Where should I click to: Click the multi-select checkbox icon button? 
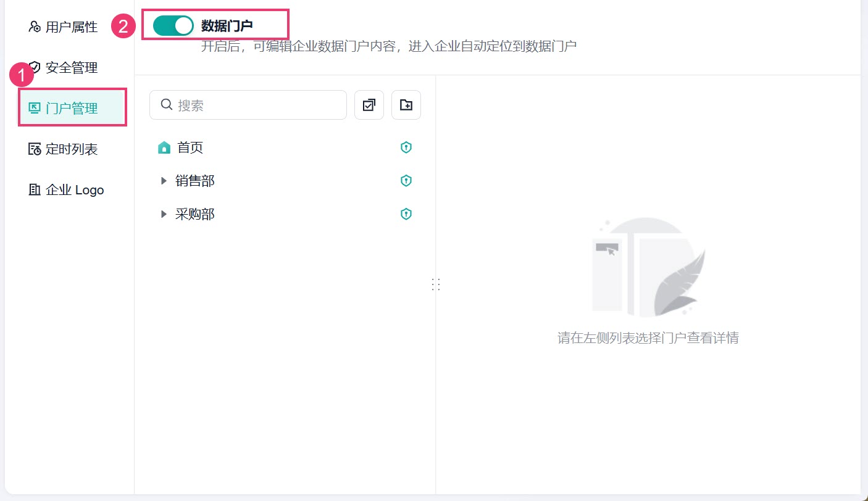(369, 105)
